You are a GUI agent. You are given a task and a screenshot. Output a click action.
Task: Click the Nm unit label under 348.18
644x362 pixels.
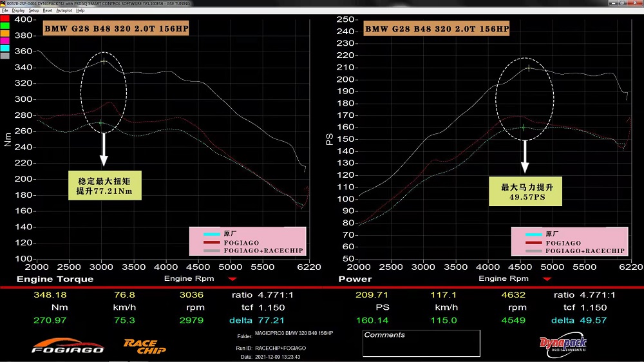59,307
